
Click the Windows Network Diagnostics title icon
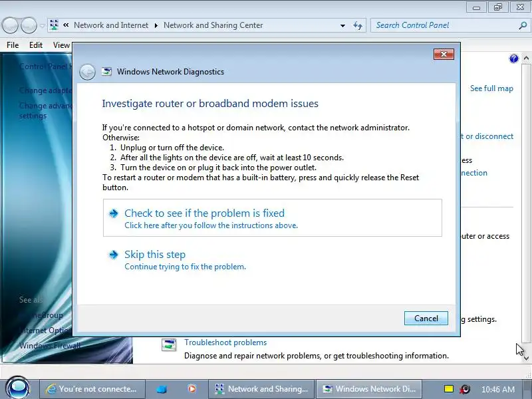click(106, 72)
